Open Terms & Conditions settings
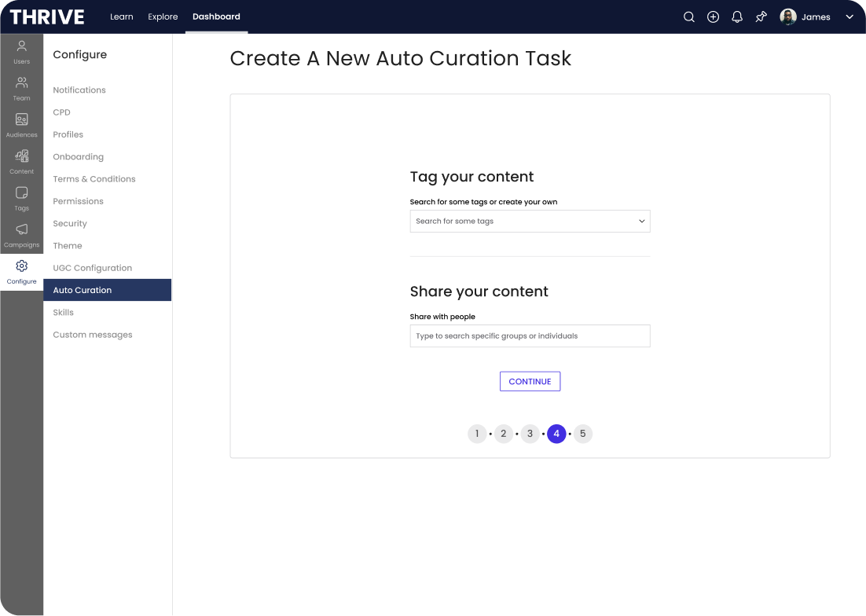The height and width of the screenshot is (616, 866). pos(94,179)
